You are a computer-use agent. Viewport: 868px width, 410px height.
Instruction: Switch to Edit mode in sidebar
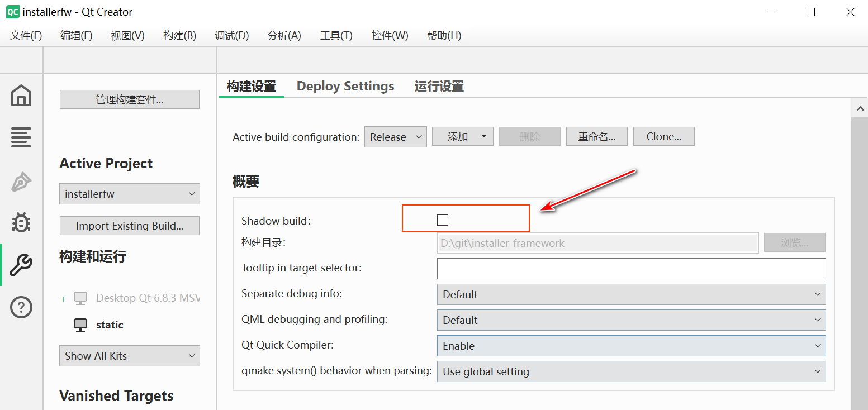point(21,137)
